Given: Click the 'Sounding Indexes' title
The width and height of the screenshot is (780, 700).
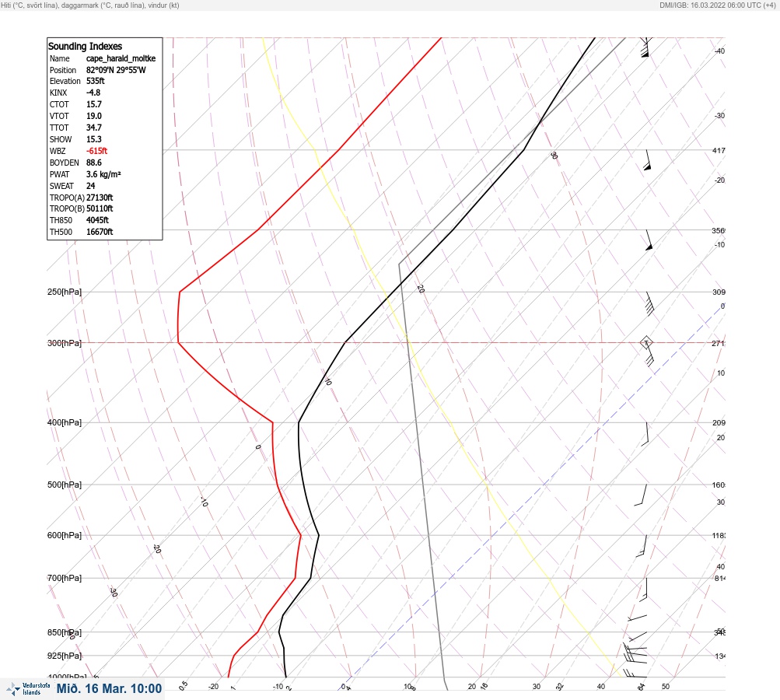Looking at the screenshot, I should tap(85, 46).
